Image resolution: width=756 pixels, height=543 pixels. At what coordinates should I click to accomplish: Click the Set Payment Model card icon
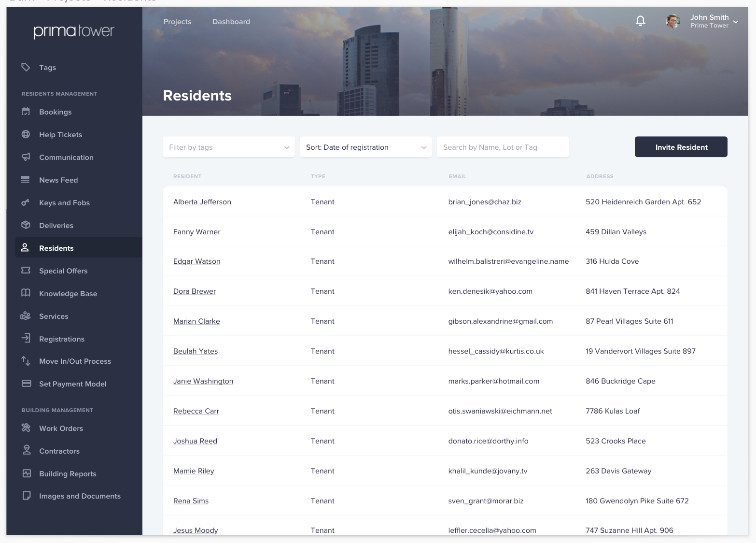(x=27, y=384)
